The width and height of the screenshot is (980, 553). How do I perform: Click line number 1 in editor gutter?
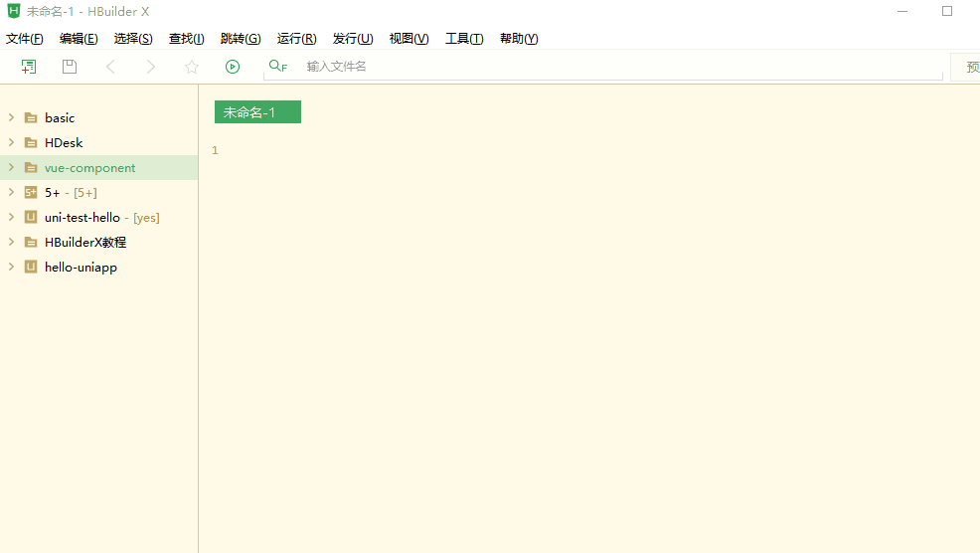[215, 150]
